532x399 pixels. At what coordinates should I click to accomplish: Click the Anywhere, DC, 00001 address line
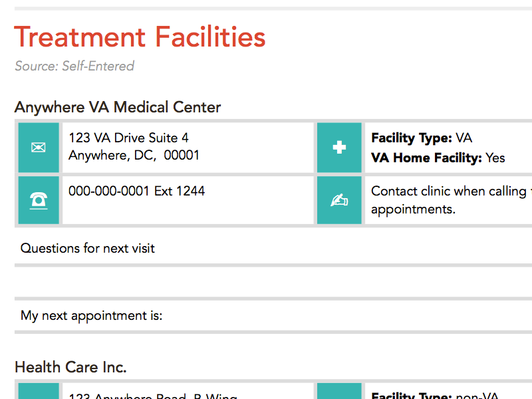click(x=134, y=155)
